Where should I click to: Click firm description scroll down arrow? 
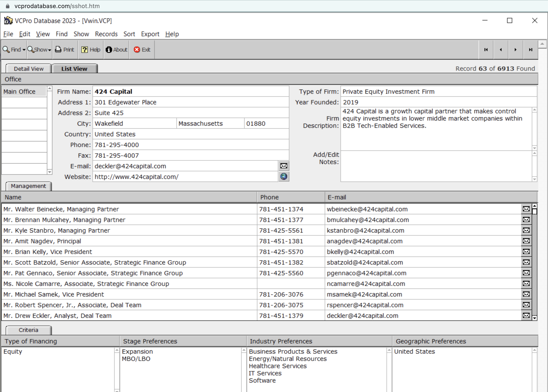535,148
